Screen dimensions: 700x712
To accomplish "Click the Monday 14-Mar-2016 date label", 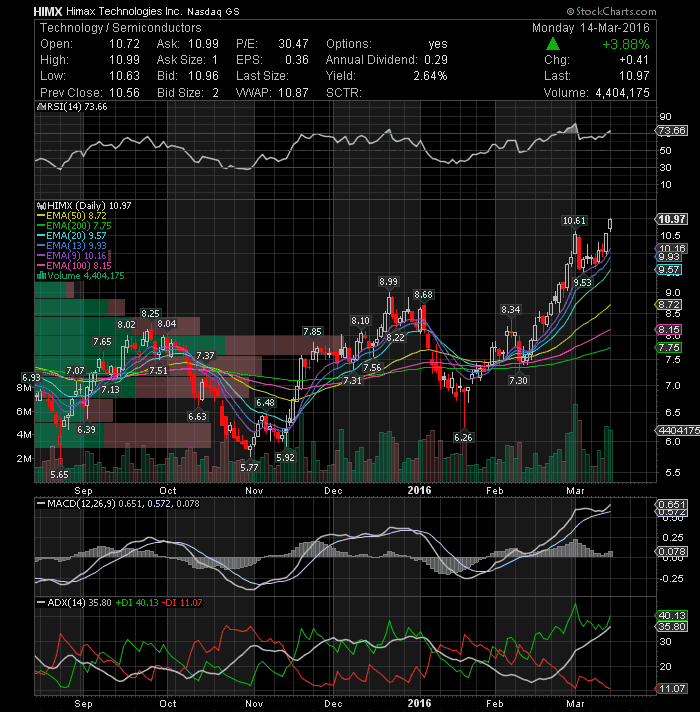I will (x=591, y=28).
